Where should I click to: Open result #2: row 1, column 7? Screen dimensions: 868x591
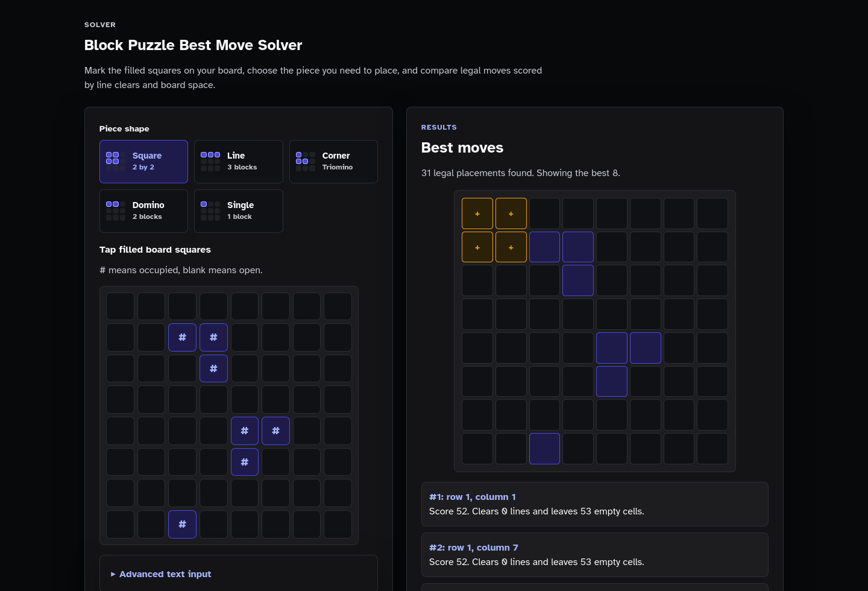pos(594,555)
